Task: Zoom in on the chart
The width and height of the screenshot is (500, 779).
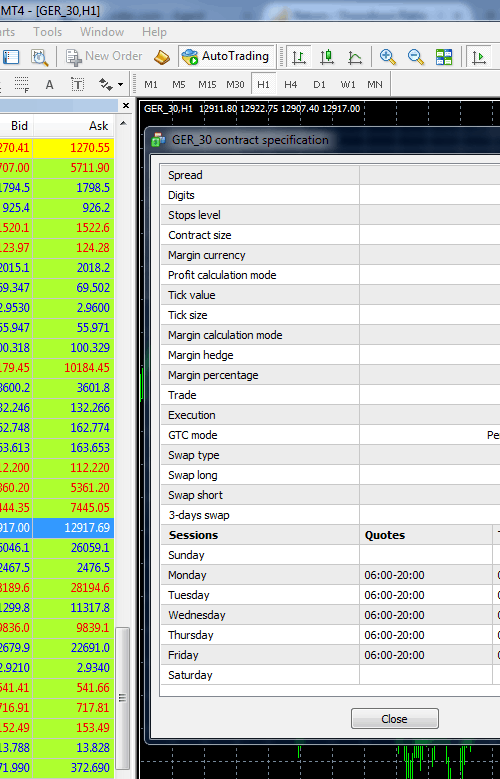Action: tap(387, 57)
